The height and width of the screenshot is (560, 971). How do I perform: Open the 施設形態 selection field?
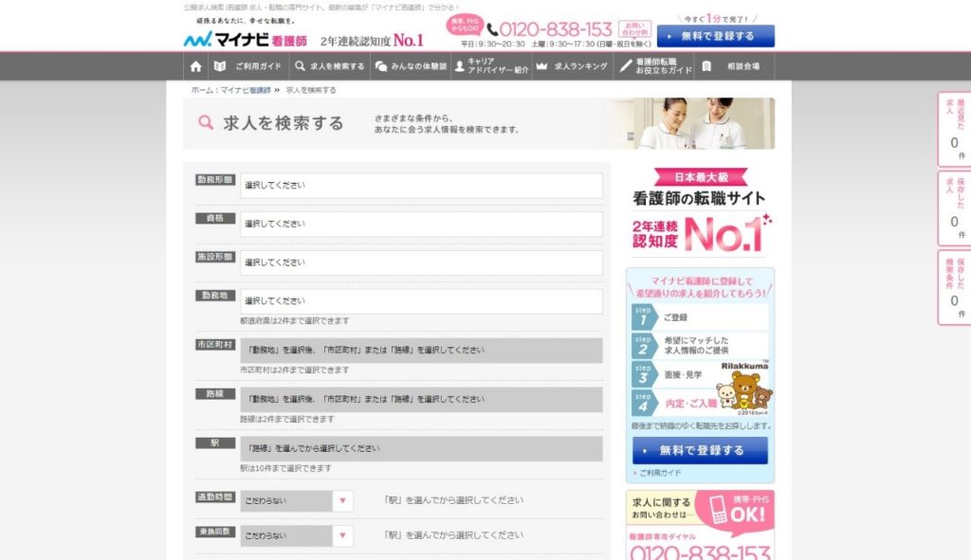pyautogui.click(x=421, y=262)
